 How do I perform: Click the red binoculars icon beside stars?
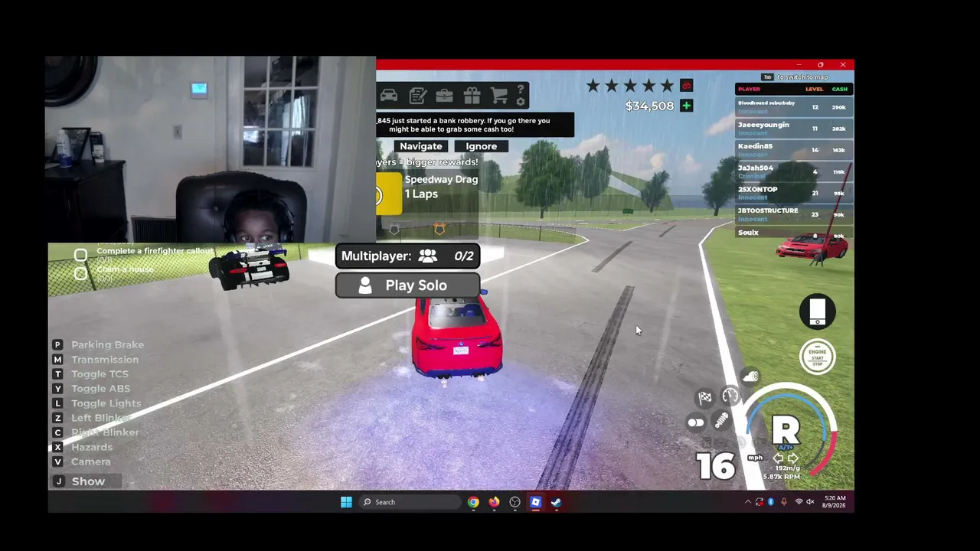pos(686,85)
